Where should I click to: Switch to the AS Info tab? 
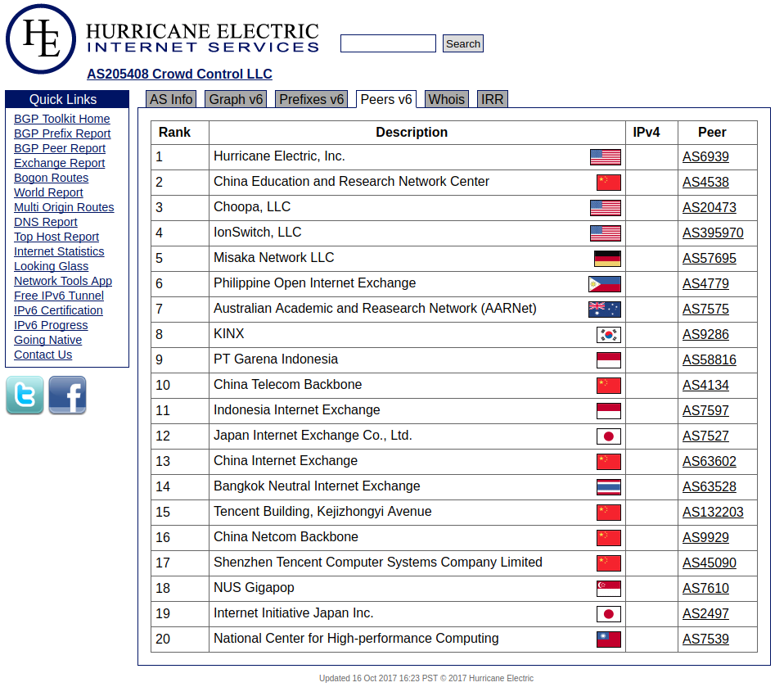coord(171,99)
